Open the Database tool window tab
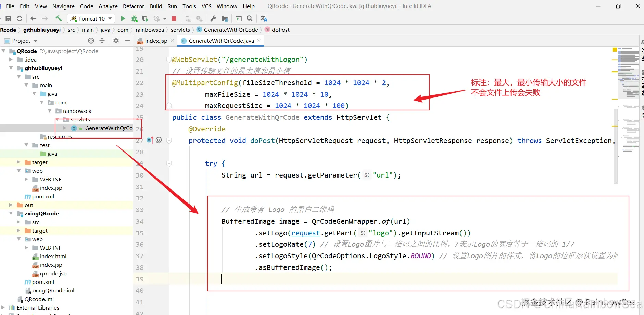 click(x=642, y=84)
